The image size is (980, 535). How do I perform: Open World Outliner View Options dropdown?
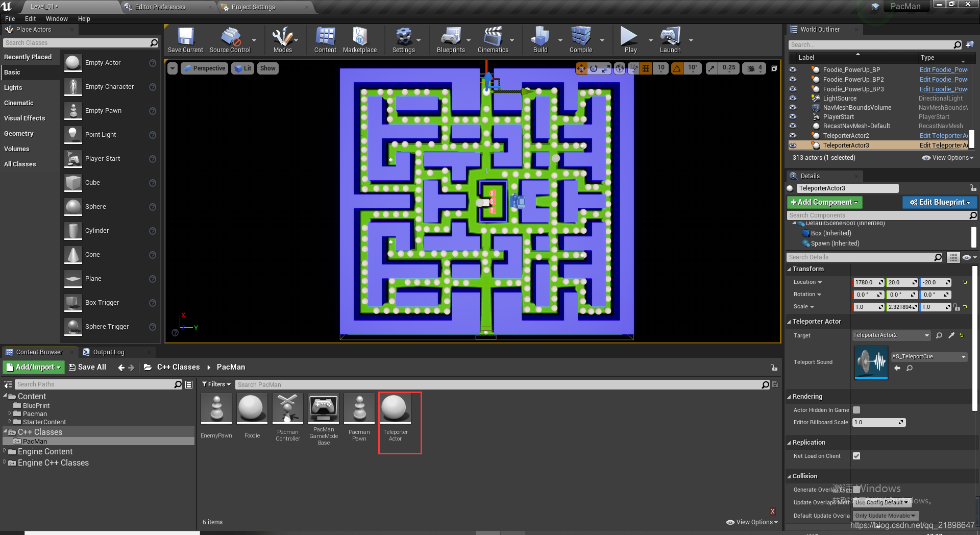coord(948,158)
